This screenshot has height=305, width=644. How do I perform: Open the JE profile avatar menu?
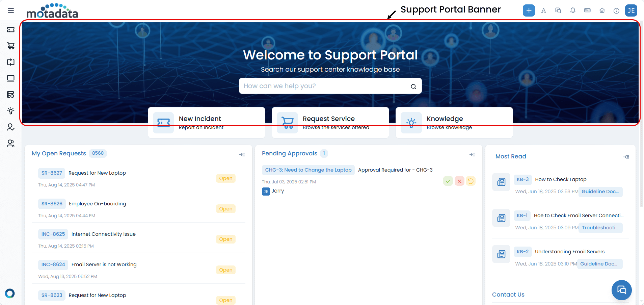point(631,10)
